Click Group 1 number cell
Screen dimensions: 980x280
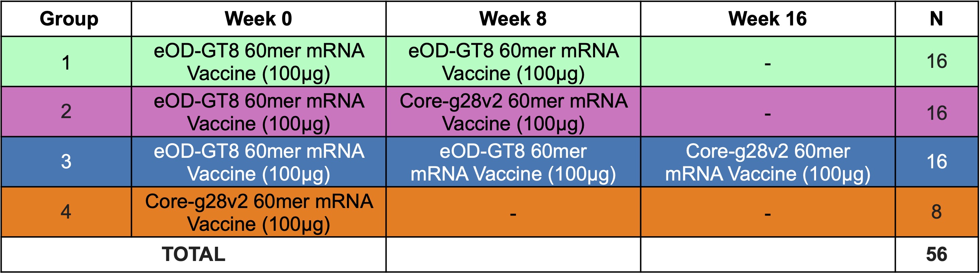pos(66,62)
